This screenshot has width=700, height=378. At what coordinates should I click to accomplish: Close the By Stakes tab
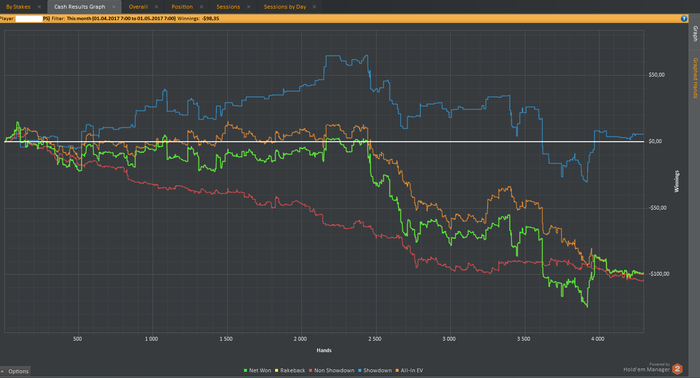pos(39,7)
